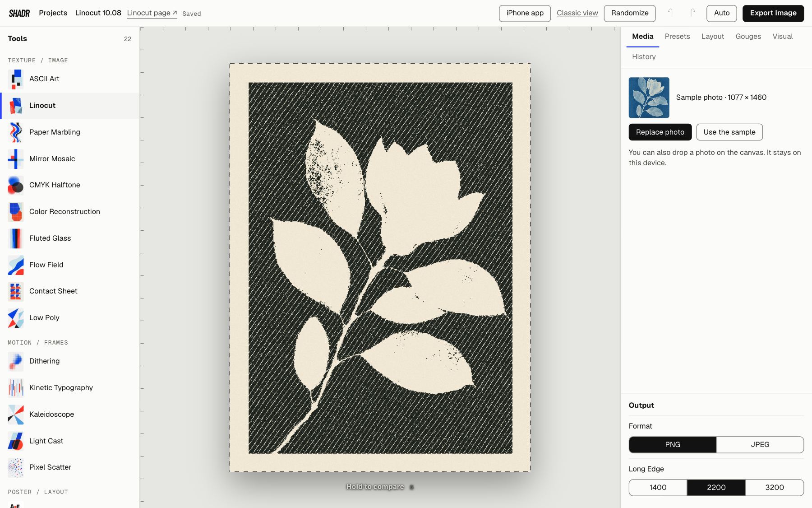Image resolution: width=812 pixels, height=508 pixels.
Task: Choose 1400 long edge size
Action: (x=658, y=488)
